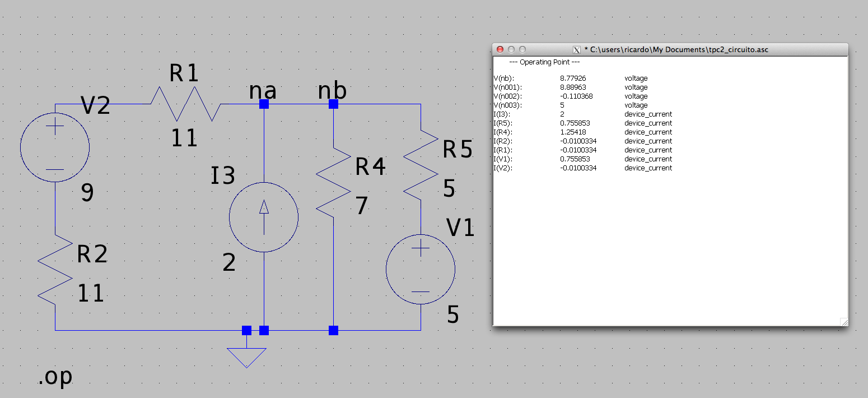
Task: Click the junction under the na label
Action: [264, 104]
